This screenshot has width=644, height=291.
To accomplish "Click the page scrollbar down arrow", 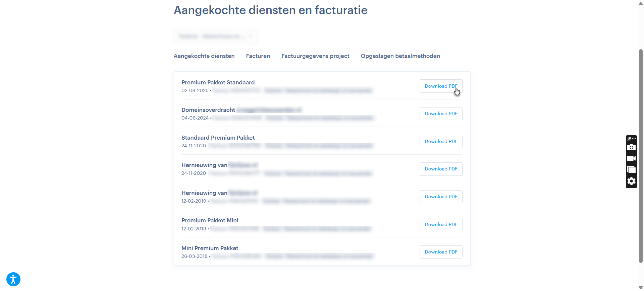I will pyautogui.click(x=641, y=288).
